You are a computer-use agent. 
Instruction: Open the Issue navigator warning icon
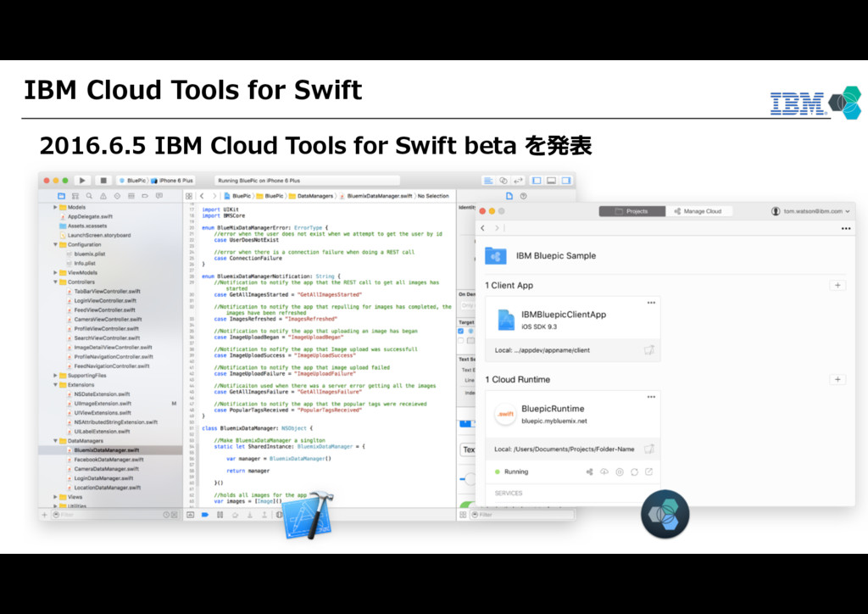[x=103, y=196]
